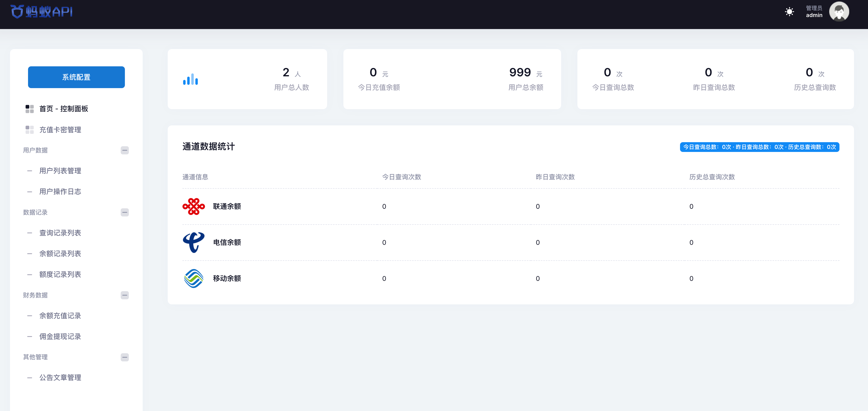Image resolution: width=868 pixels, height=411 pixels.
Task: Click the dashboard grid icon beside 首页
Action: (x=30, y=109)
